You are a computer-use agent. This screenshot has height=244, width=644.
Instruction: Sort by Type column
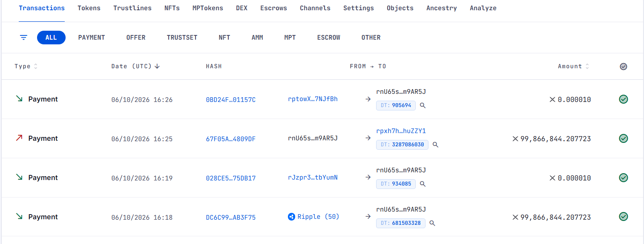point(26,67)
